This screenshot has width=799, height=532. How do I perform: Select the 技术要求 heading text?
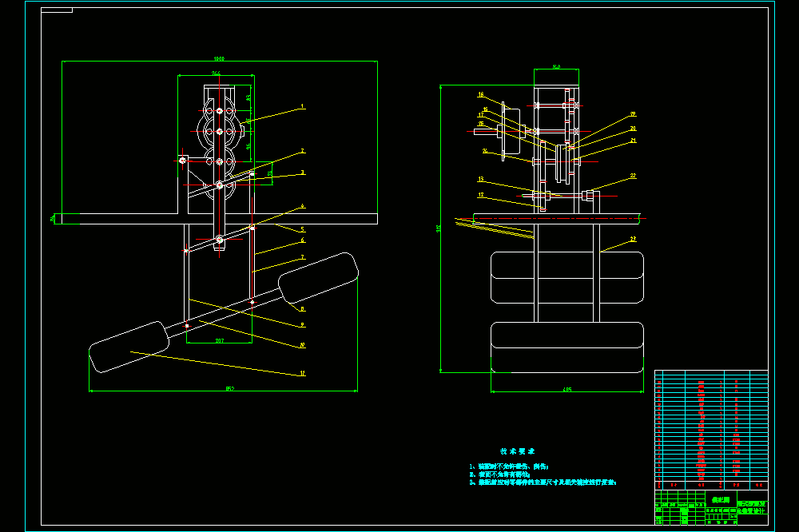517,451
